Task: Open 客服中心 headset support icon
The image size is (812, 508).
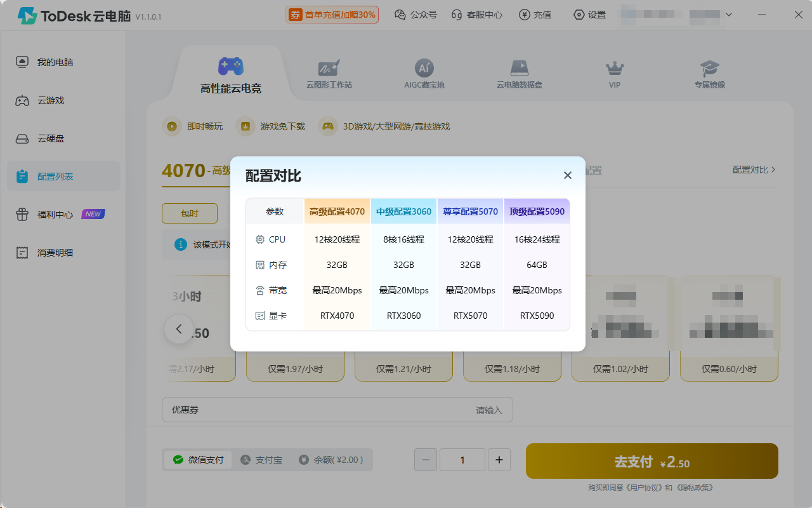Action: pos(457,15)
